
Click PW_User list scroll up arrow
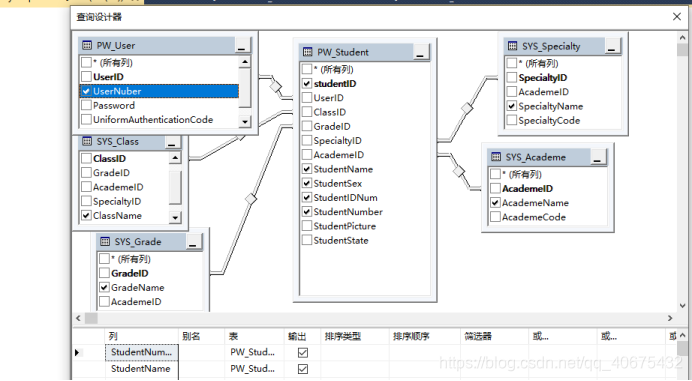[x=245, y=62]
